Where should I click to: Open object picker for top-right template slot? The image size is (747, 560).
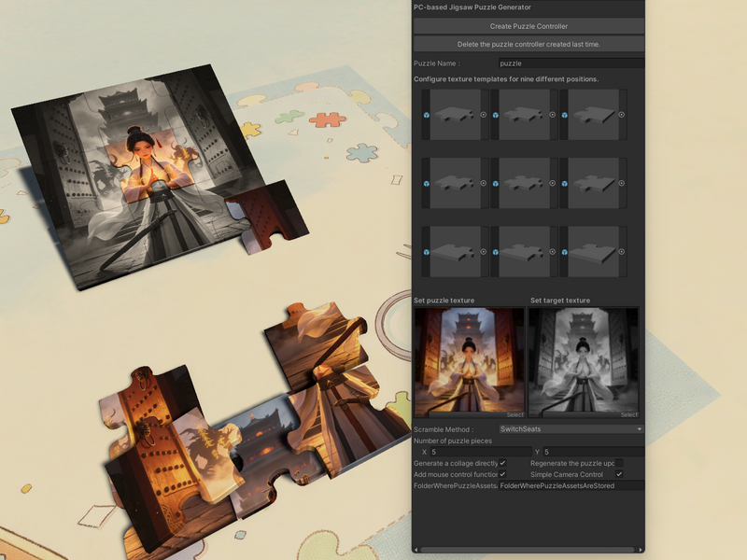click(x=622, y=115)
